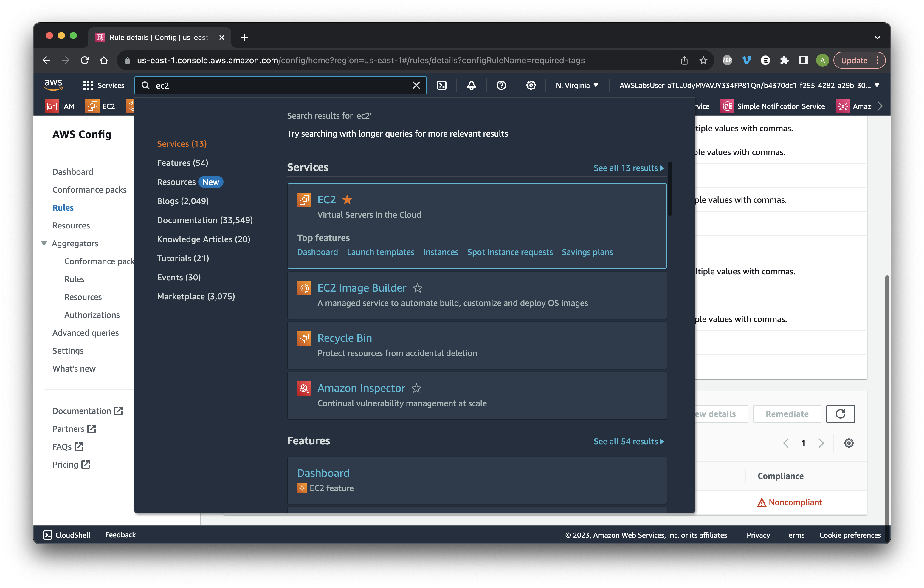Filter results by Services (13)
This screenshot has width=924, height=588.
click(182, 143)
